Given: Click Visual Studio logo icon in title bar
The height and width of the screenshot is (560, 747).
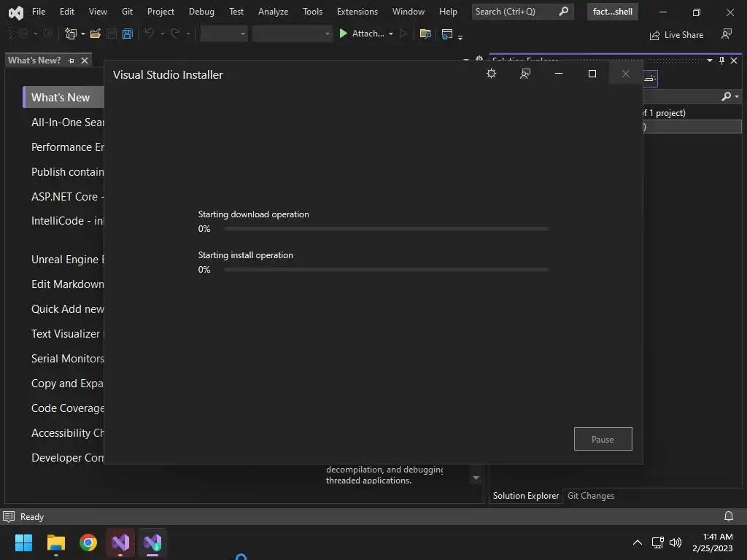Looking at the screenshot, I should click(x=16, y=12).
